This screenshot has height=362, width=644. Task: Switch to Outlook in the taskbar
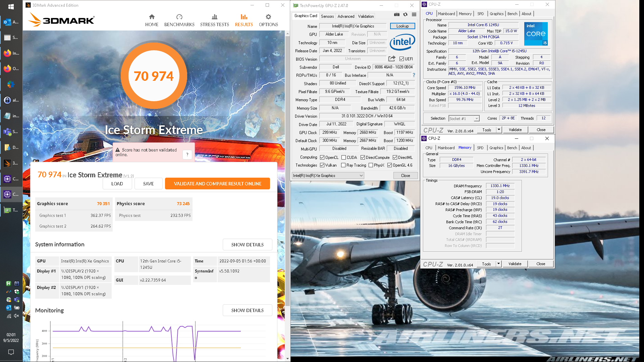11,22
